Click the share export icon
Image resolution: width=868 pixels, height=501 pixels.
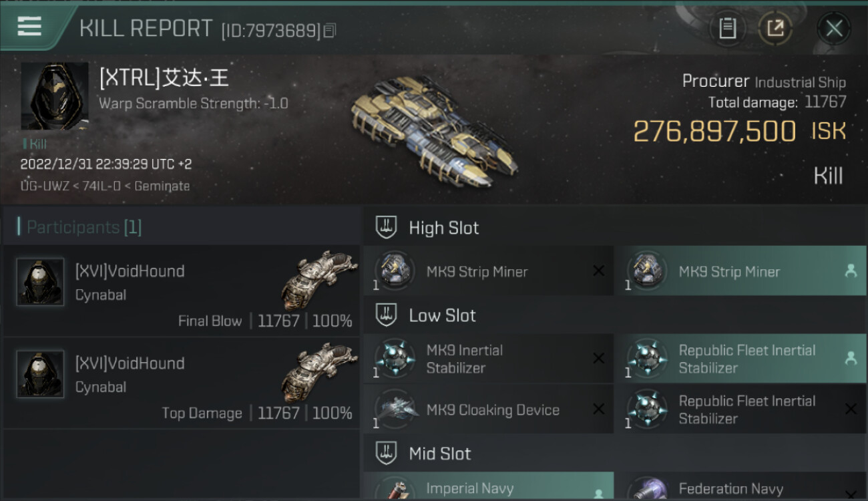click(x=775, y=28)
